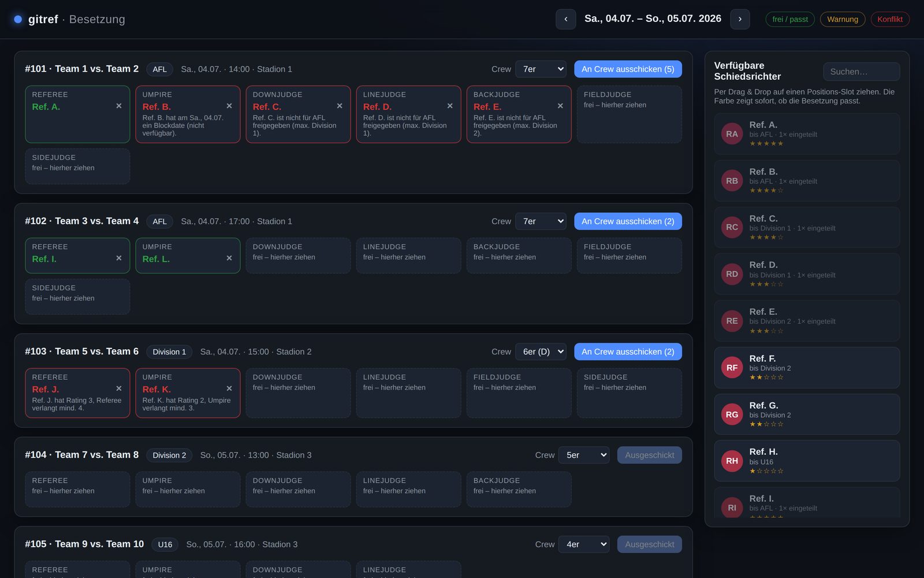Go to the previous weekend

[x=566, y=19]
